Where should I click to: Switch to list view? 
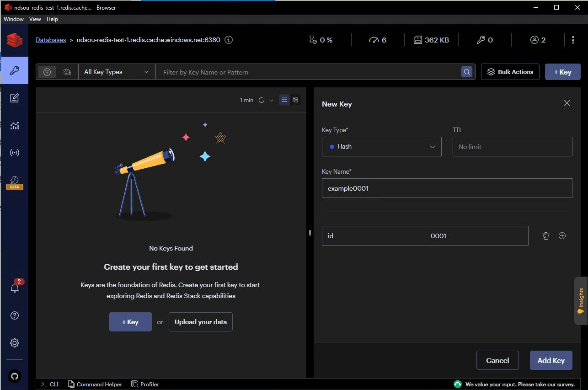click(284, 100)
